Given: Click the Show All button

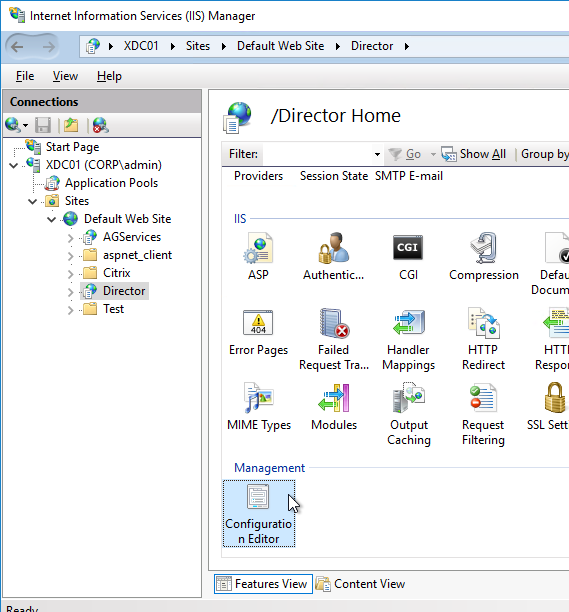Looking at the screenshot, I should coord(474,154).
